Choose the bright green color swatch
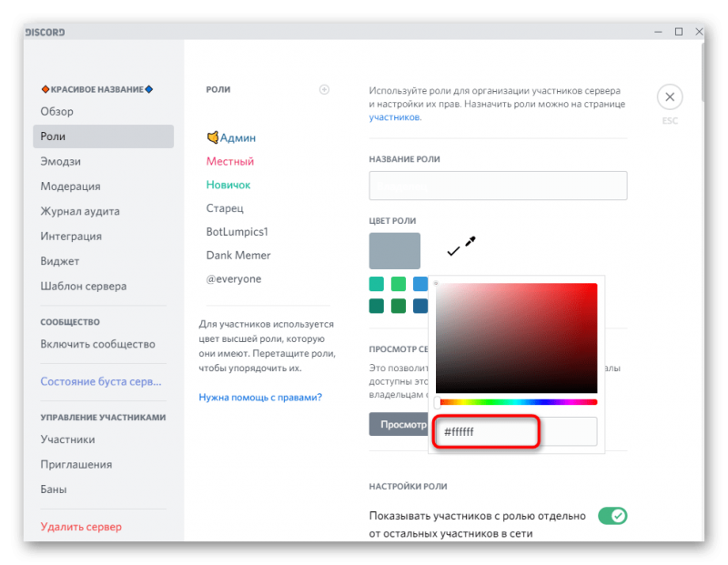The width and height of the screenshot is (728, 565). tap(399, 283)
